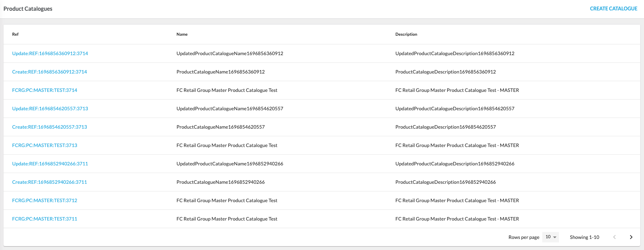The width and height of the screenshot is (644, 250).
Task: Click the Ref column header
Action: click(15, 34)
